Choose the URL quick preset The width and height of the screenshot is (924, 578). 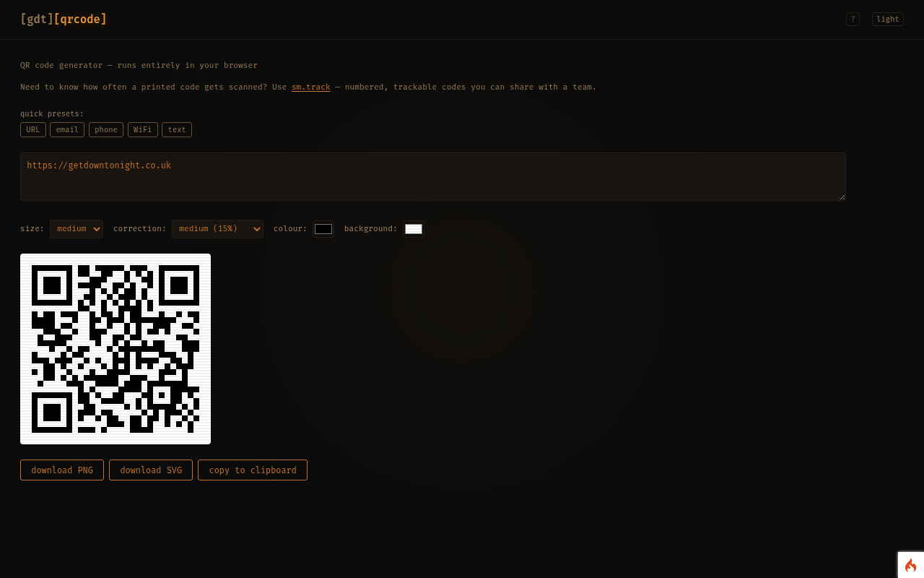point(33,129)
